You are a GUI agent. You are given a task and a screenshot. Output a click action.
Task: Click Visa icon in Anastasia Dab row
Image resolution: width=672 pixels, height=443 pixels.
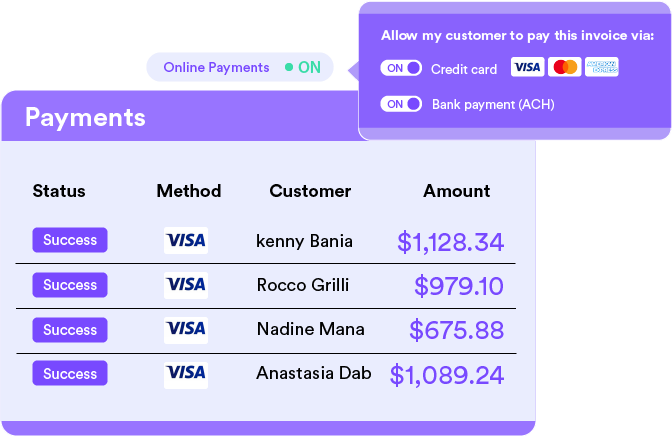[x=186, y=375]
